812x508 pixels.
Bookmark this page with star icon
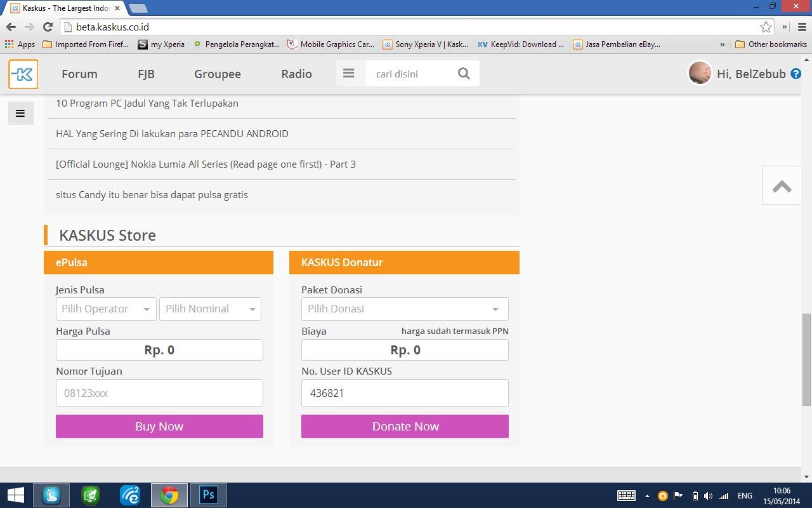coord(766,27)
